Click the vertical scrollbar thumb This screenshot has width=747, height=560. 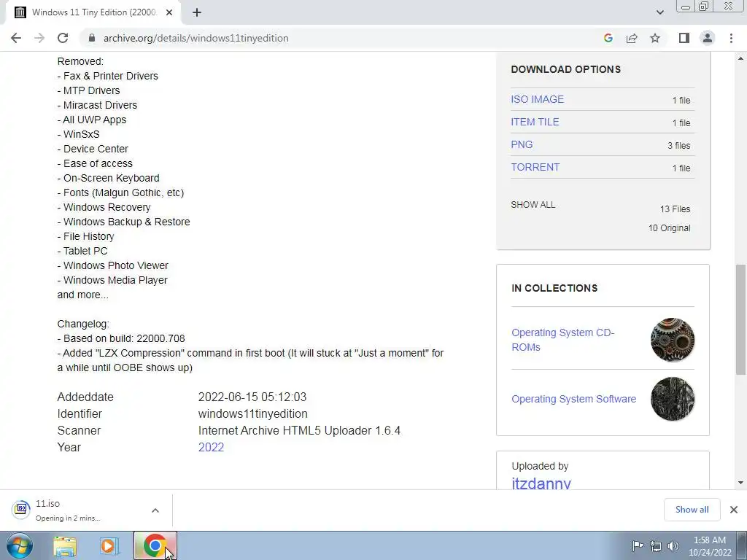click(740, 319)
